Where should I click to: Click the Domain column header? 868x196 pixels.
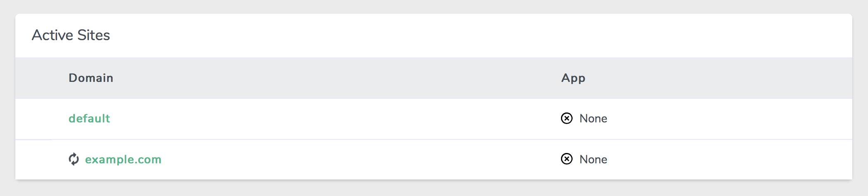click(91, 78)
